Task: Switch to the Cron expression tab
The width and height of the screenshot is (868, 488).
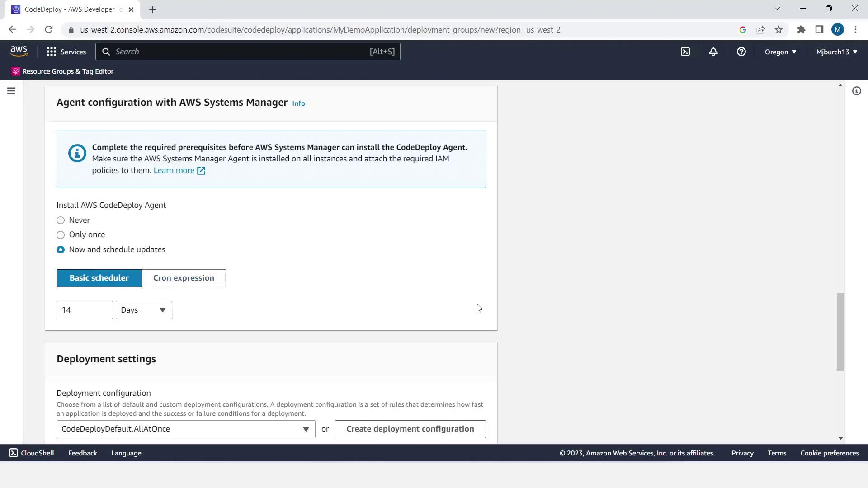Action: [x=184, y=278]
